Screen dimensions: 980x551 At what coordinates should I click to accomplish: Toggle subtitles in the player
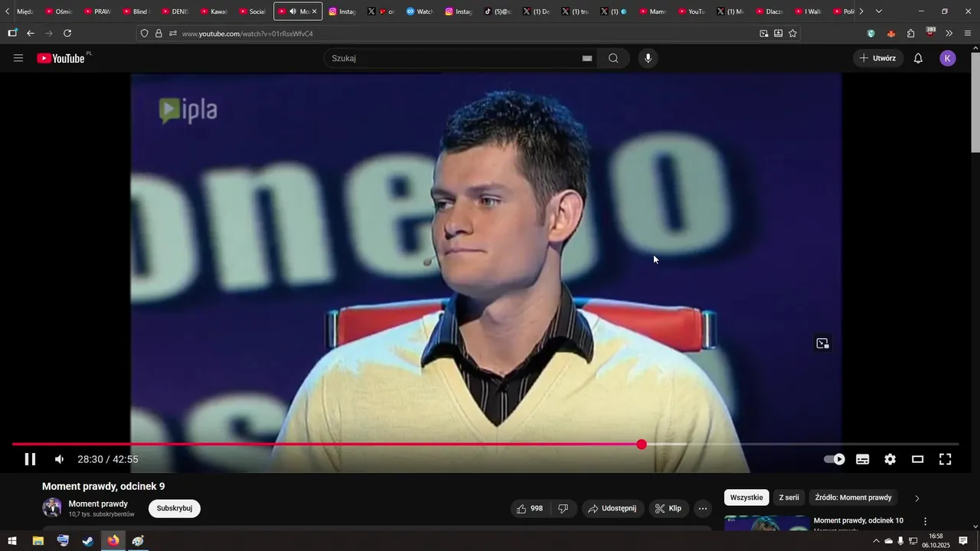(863, 459)
